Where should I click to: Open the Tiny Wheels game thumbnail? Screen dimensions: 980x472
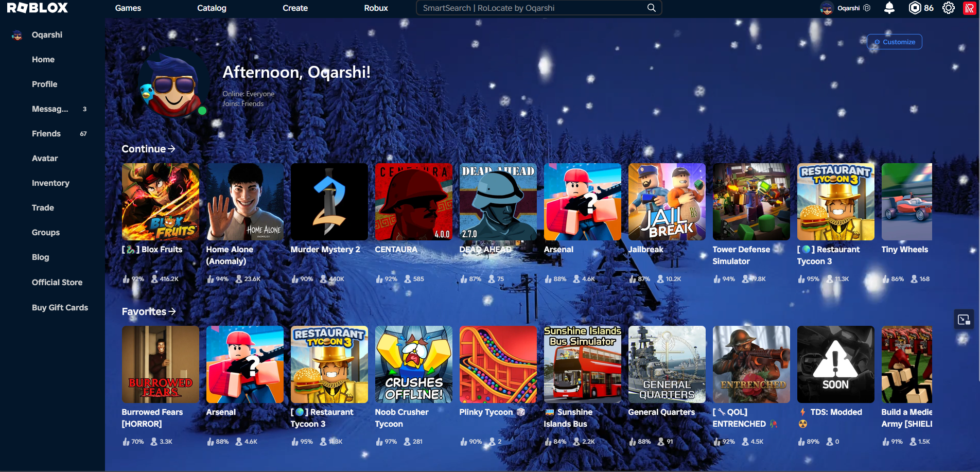click(907, 202)
